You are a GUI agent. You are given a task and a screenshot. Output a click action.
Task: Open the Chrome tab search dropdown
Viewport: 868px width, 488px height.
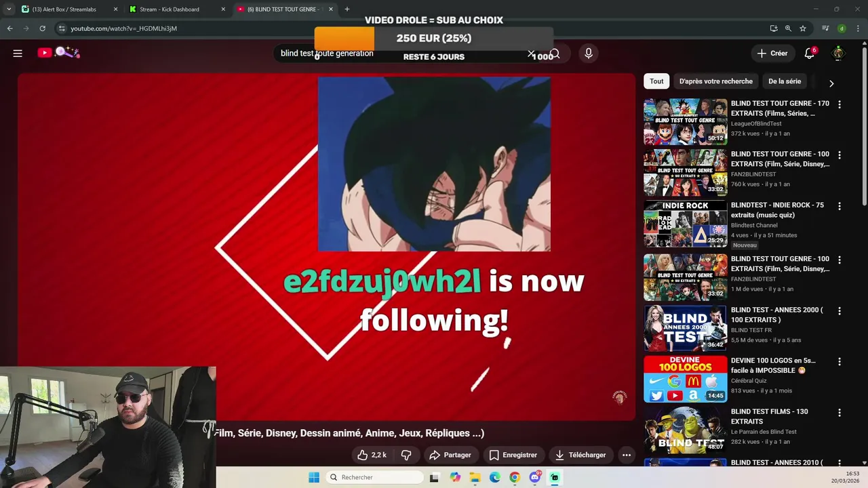click(9, 9)
